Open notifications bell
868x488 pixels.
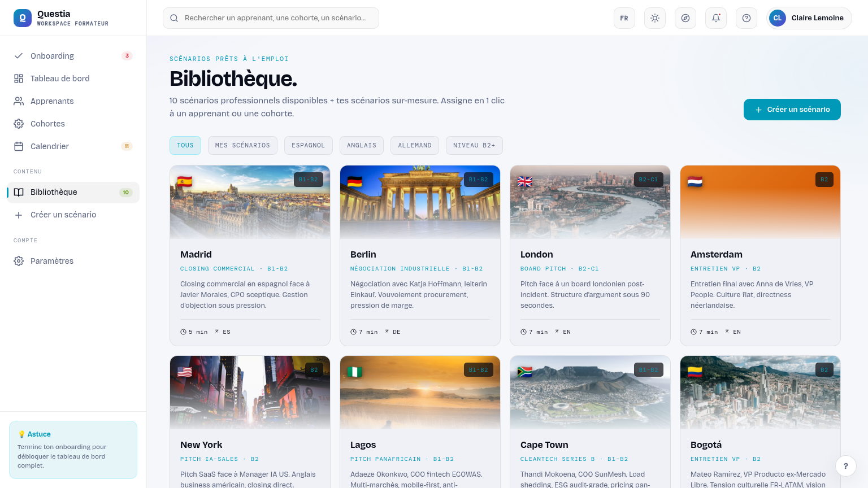coord(716,18)
